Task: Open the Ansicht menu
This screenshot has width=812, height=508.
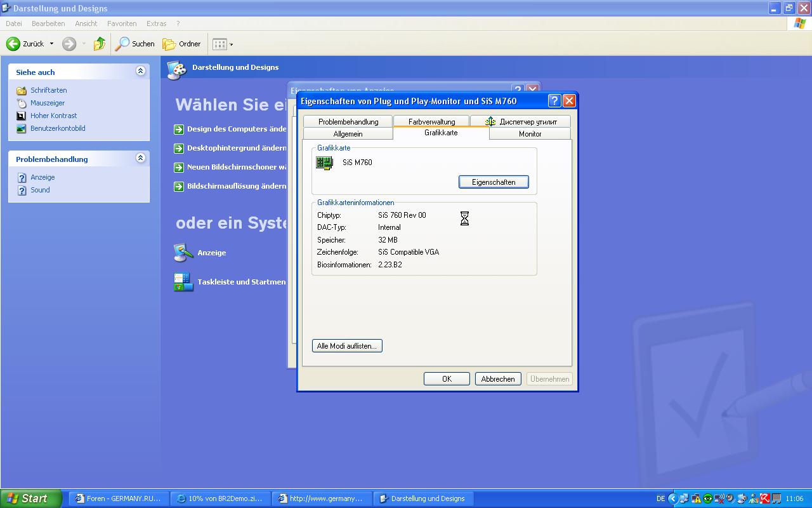Action: [x=86, y=23]
